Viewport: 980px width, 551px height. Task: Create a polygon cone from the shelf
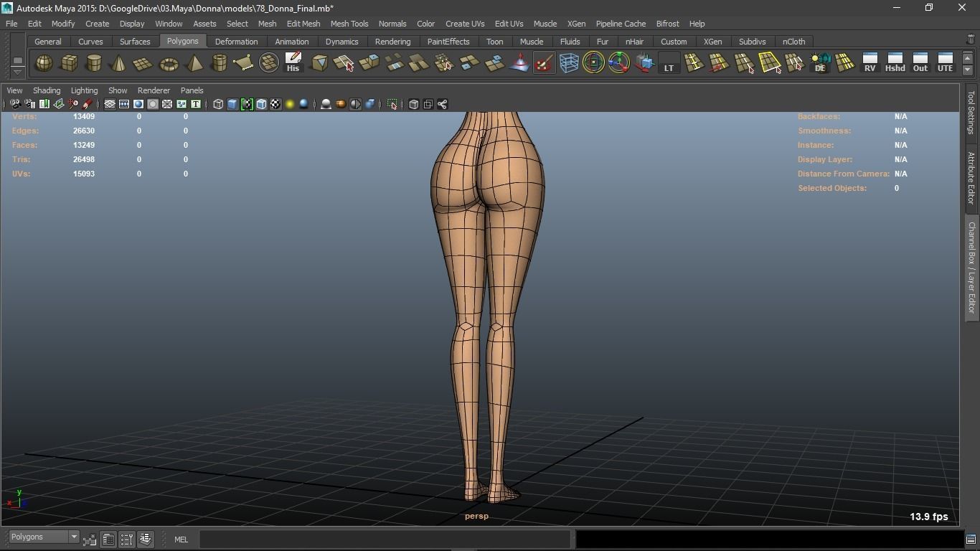pos(118,64)
